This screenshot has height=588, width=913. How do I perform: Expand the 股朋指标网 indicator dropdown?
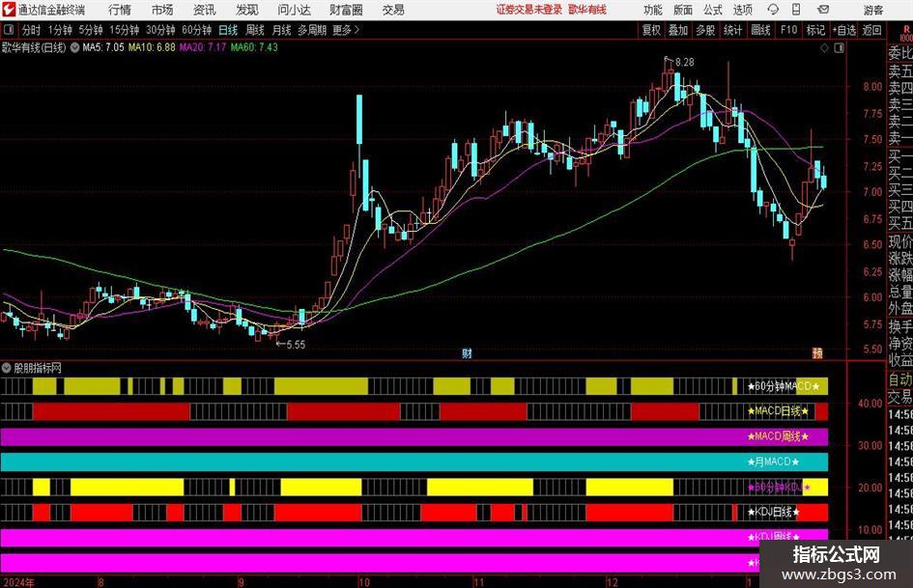point(7,368)
